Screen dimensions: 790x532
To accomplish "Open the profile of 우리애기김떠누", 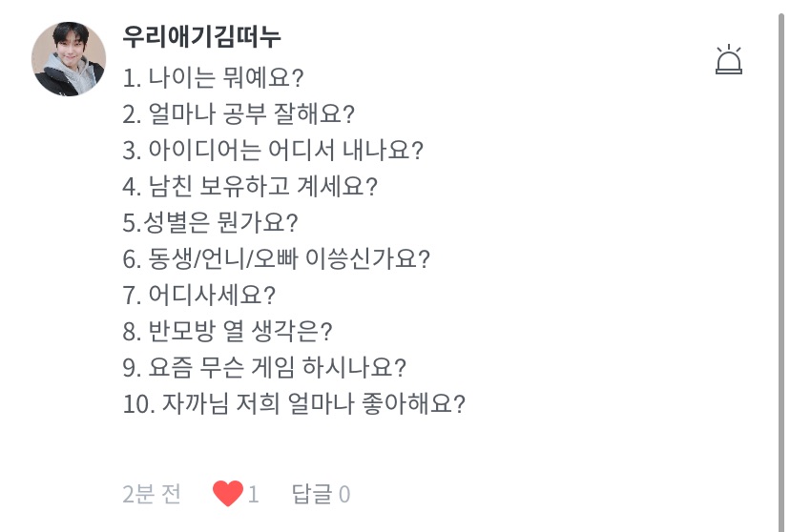I will (x=202, y=36).
